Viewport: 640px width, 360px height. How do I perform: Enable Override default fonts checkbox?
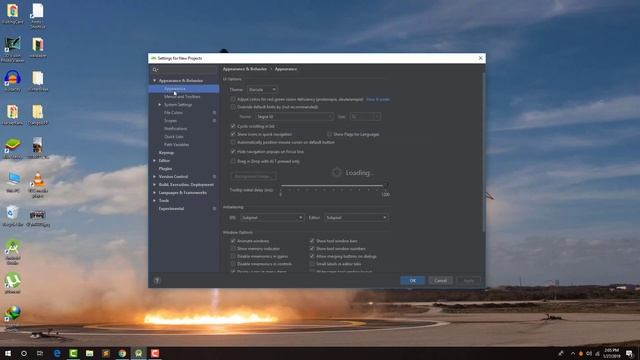(x=233, y=107)
